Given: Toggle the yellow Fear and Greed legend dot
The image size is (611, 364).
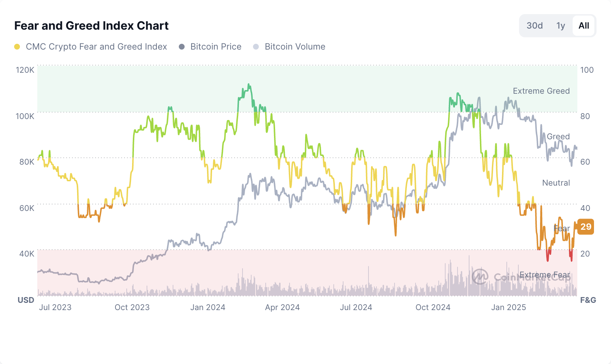Looking at the screenshot, I should 17,47.
